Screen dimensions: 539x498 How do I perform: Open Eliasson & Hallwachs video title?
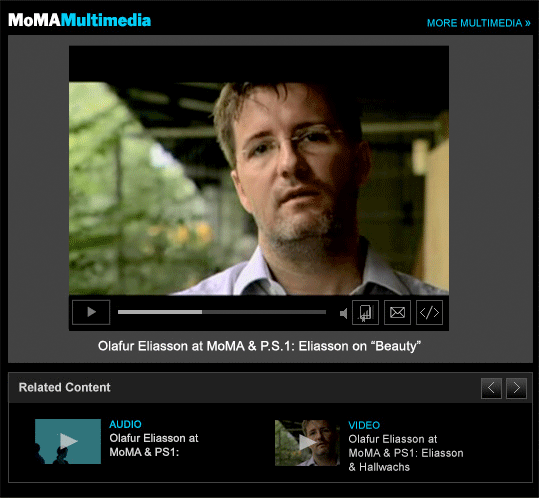(406, 453)
